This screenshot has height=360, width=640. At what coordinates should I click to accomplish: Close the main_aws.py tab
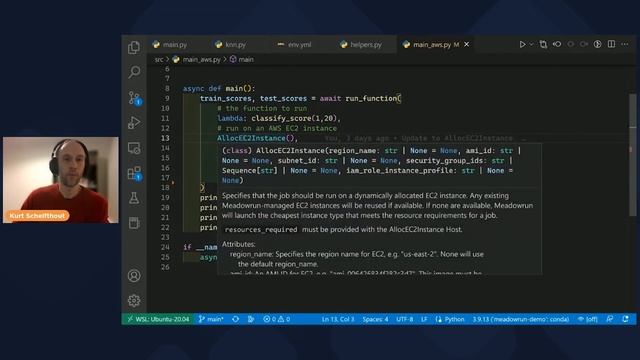click(x=467, y=44)
